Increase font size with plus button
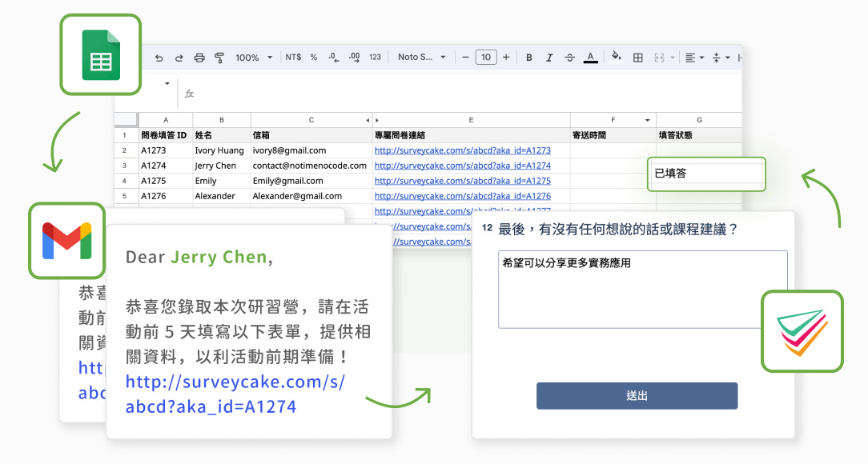This screenshot has height=464, width=868. [x=506, y=57]
